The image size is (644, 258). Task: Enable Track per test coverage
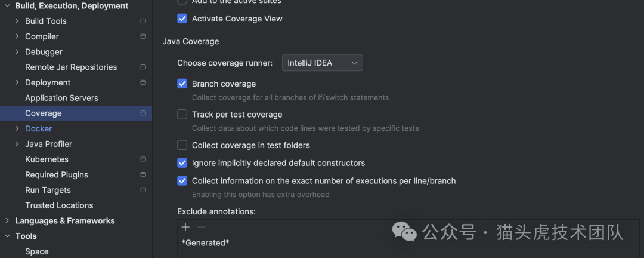(182, 115)
